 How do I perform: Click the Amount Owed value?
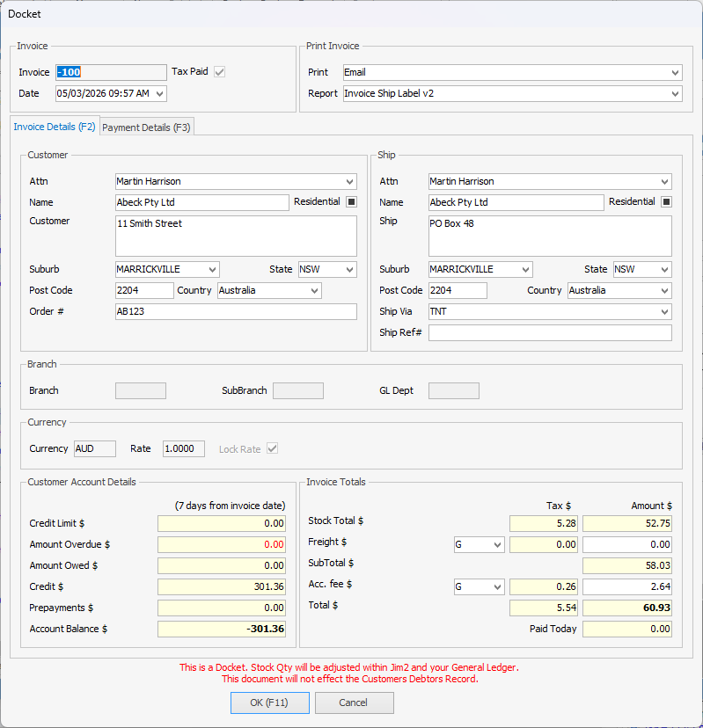(x=222, y=566)
